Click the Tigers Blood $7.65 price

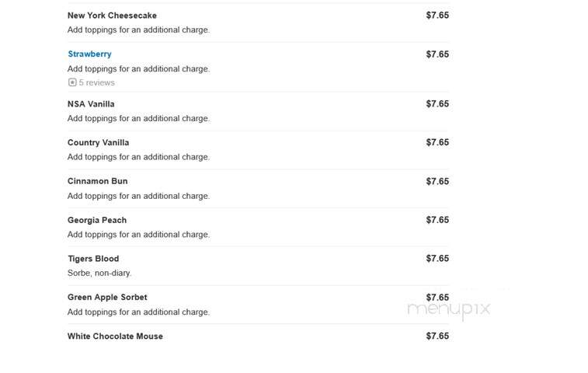tap(437, 259)
